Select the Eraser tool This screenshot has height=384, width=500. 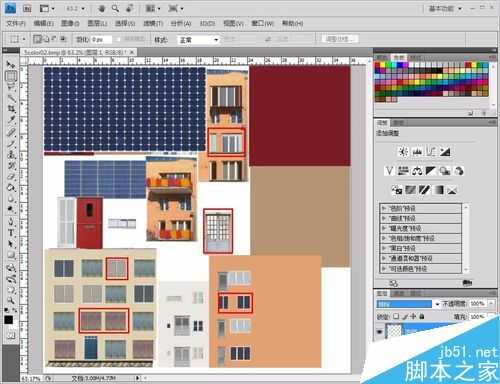11,177
